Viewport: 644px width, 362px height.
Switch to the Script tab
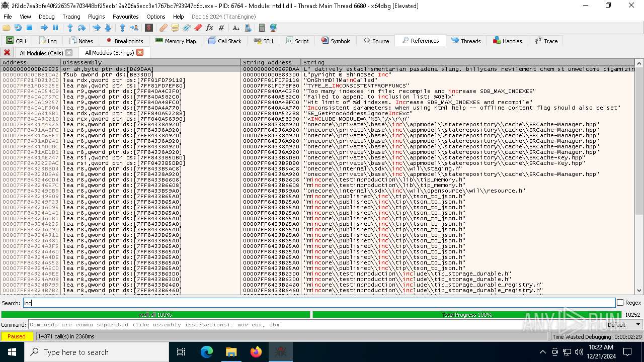click(x=297, y=41)
